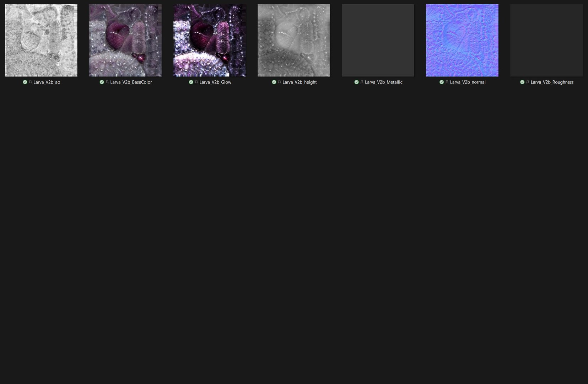Choose the Larva_V2b_normal map thumbnail

click(x=462, y=40)
